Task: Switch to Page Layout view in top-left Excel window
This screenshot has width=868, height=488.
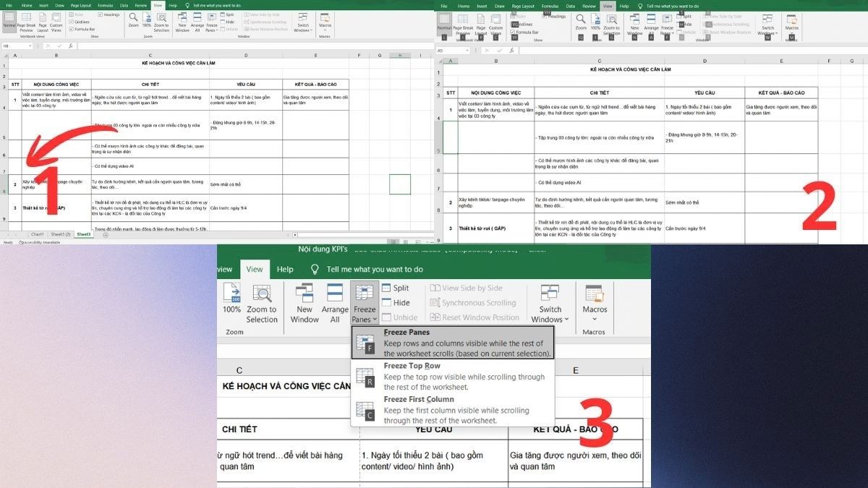Action: pyautogui.click(x=43, y=22)
